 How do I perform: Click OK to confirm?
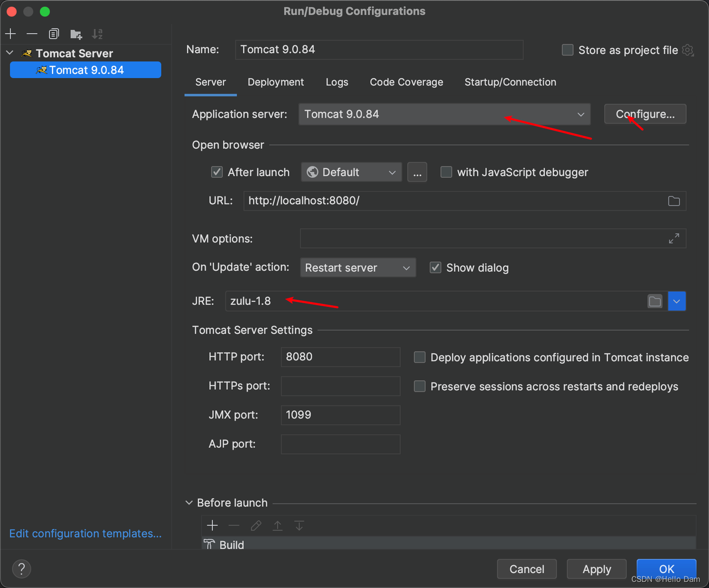[666, 569]
